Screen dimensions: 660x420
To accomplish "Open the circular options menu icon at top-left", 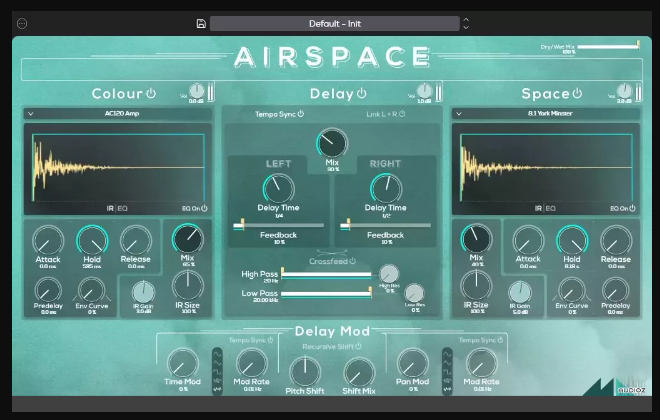I will pos(22,24).
